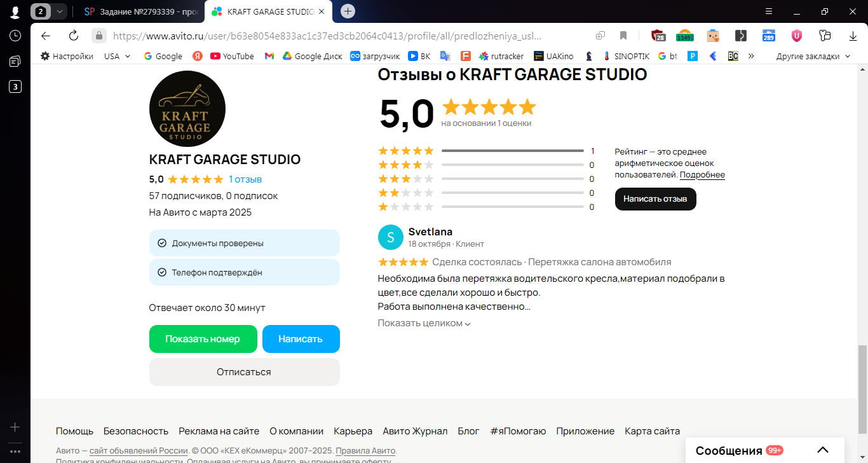Open the загрузчик bookmark
Screen dimensions: 868x463
point(375,56)
